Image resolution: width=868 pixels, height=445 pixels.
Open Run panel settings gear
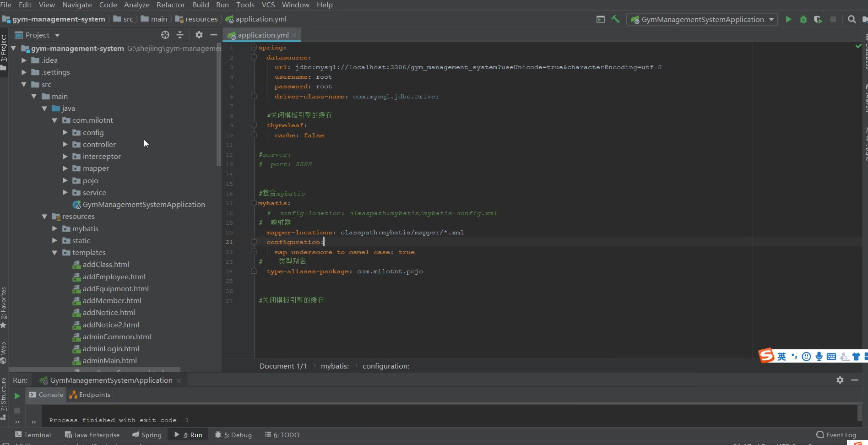[840, 380]
